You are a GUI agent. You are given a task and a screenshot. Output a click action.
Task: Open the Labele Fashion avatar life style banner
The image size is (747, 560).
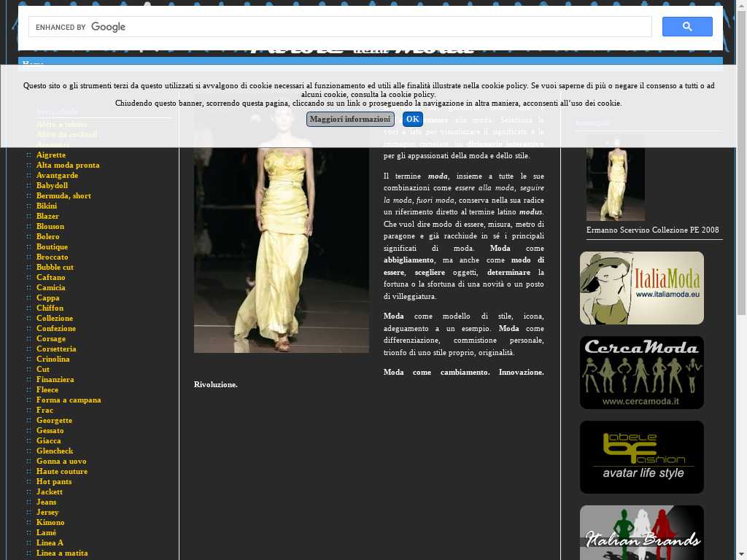coord(642,457)
